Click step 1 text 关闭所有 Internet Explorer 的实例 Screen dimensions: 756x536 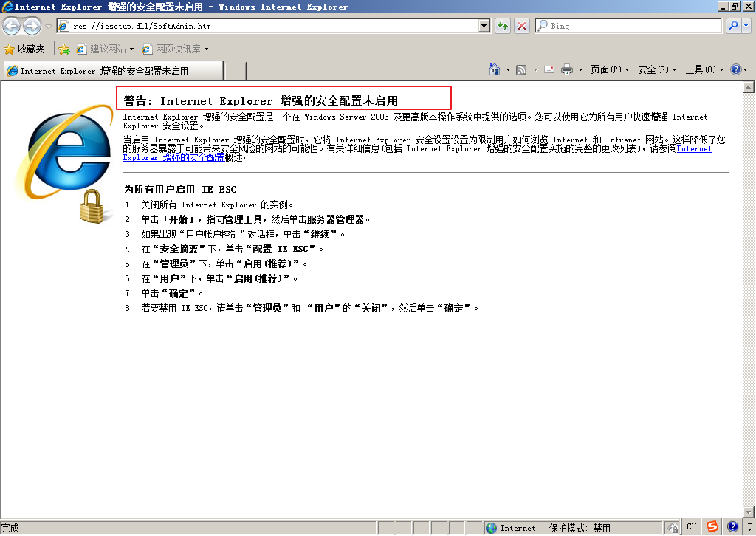click(217, 205)
